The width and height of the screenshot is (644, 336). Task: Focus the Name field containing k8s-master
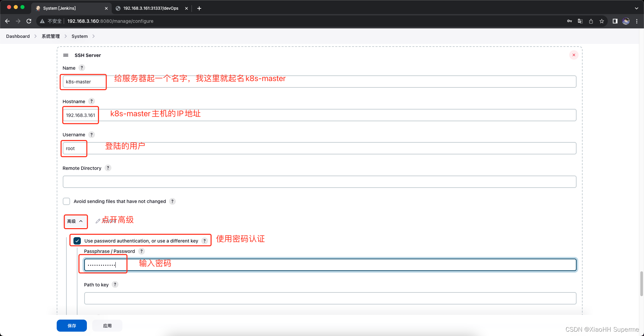pos(319,82)
